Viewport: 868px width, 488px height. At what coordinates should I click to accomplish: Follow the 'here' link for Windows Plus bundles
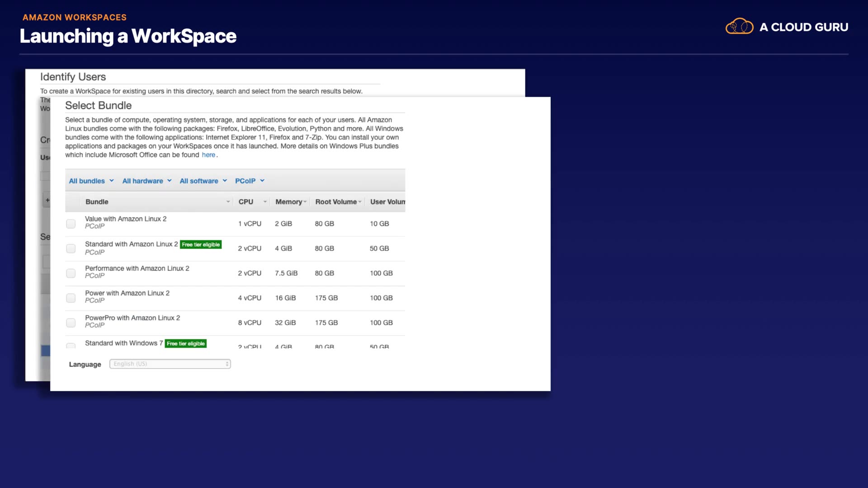[x=208, y=155]
